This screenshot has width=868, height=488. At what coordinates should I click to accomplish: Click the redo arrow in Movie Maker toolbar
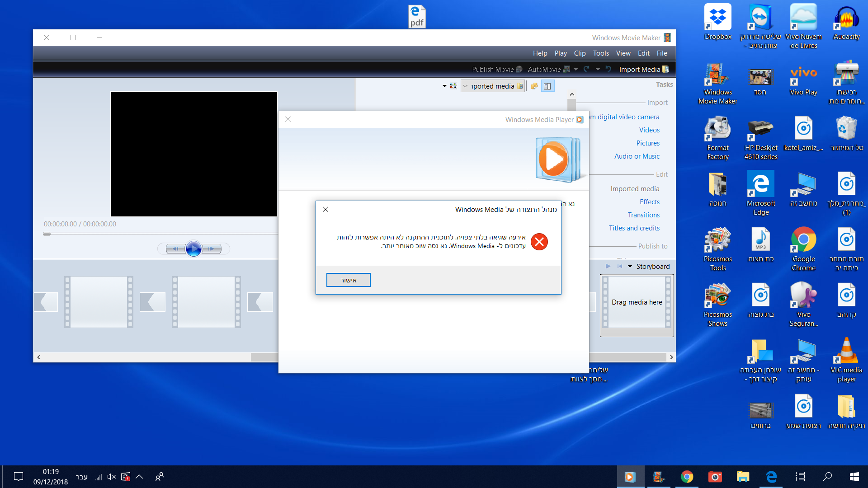point(587,69)
